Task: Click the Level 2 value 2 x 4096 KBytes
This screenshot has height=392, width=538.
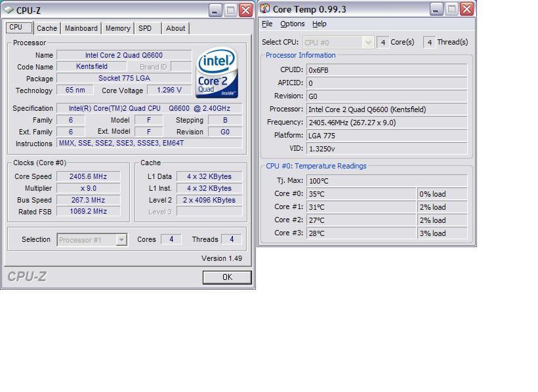Action: pos(209,200)
